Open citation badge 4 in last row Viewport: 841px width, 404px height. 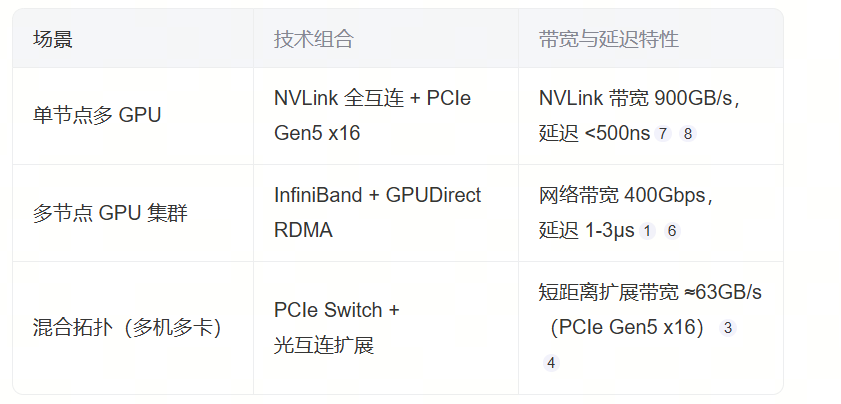coord(551,363)
